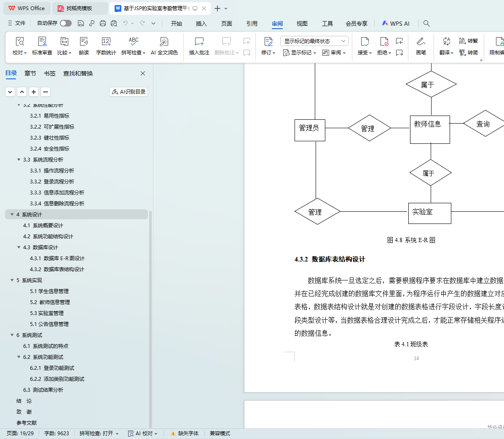
Task: Go to next change icon
Action: [x=399, y=52]
